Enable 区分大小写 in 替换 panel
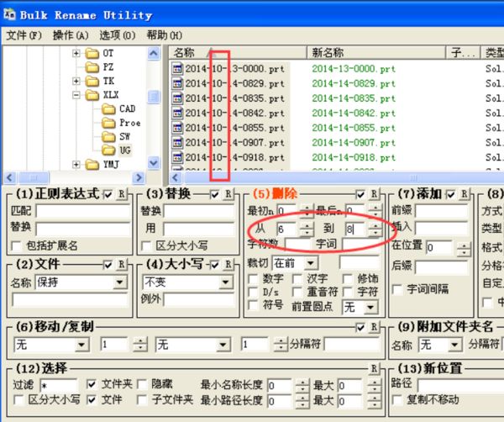The image size is (504, 422). click(146, 246)
